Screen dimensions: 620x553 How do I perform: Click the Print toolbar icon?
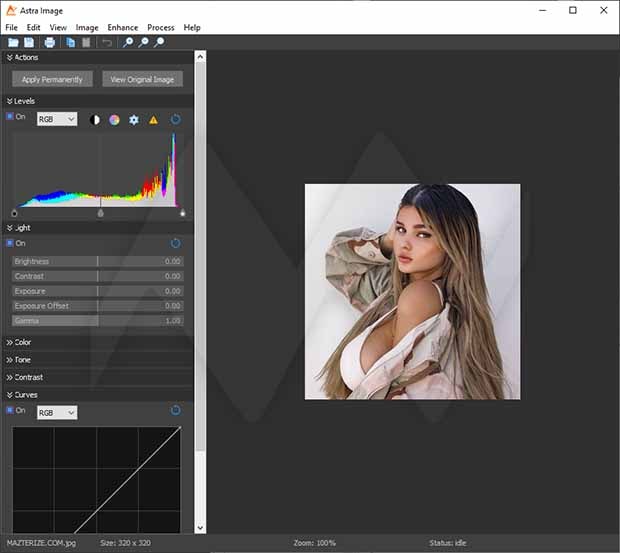coord(49,42)
